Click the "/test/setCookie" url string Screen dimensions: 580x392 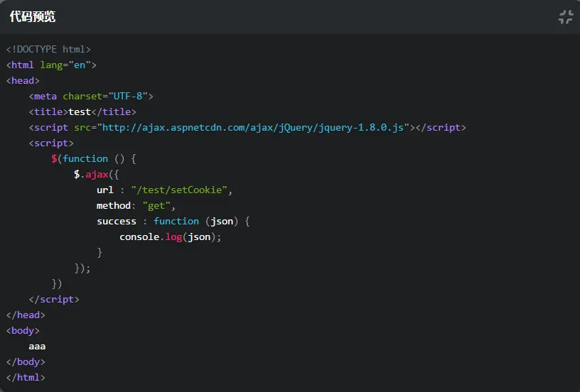179,190
